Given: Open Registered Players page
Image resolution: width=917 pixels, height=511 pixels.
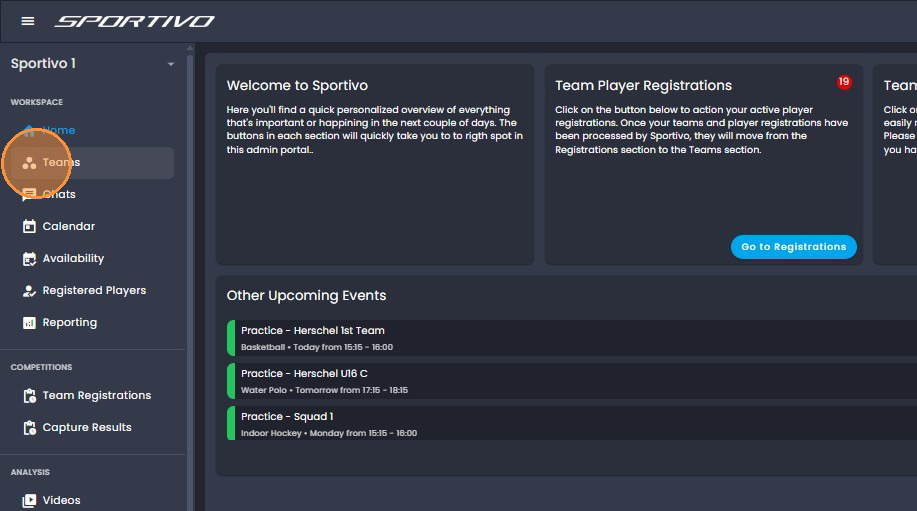Looking at the screenshot, I should (92, 291).
